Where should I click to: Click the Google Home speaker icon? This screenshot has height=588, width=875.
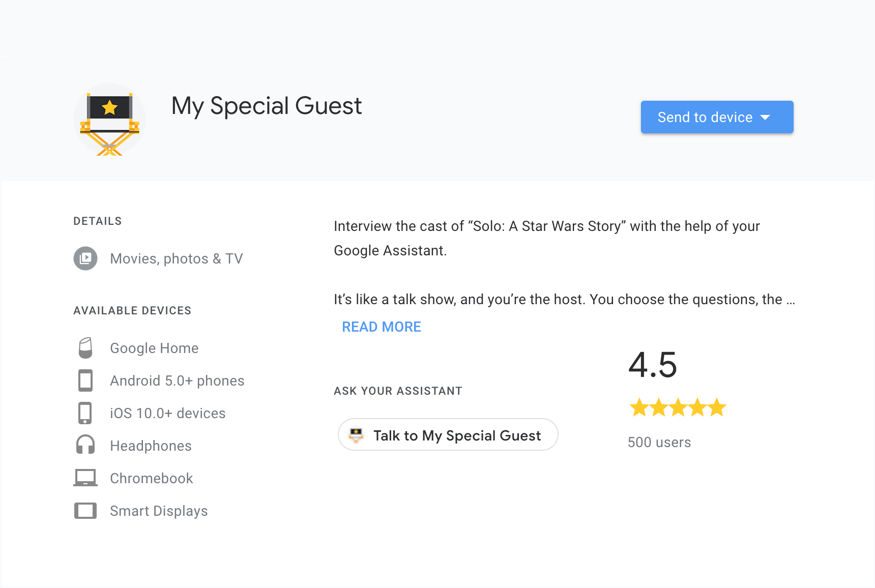click(85, 348)
